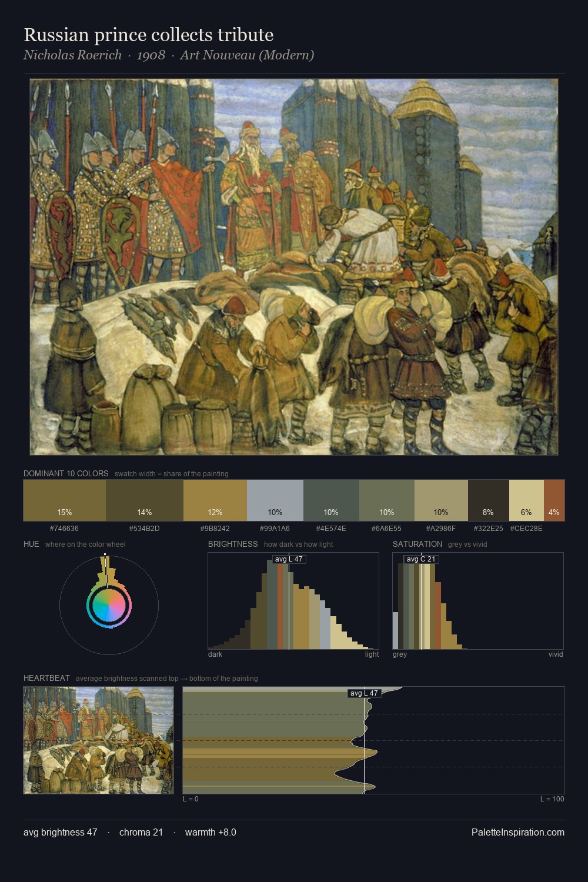Viewport: 588px width, 882px height.
Task: Click hex label '#99A1A6'
Action: pyautogui.click(x=275, y=529)
